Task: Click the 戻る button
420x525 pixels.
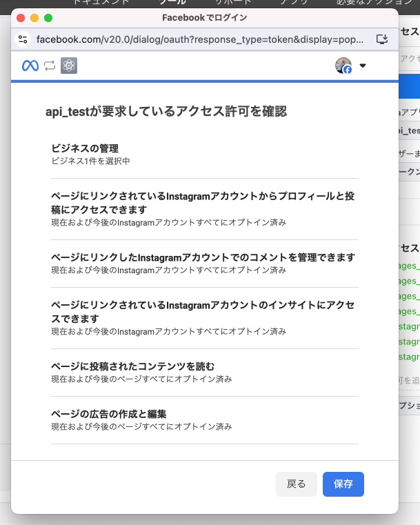Action: click(x=296, y=484)
